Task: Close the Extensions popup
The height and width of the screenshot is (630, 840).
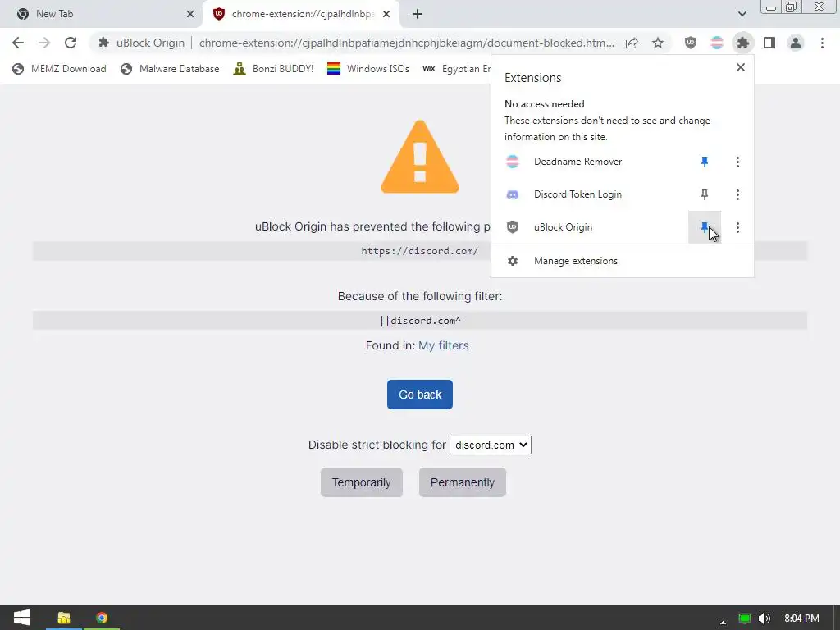Action: coord(741,67)
